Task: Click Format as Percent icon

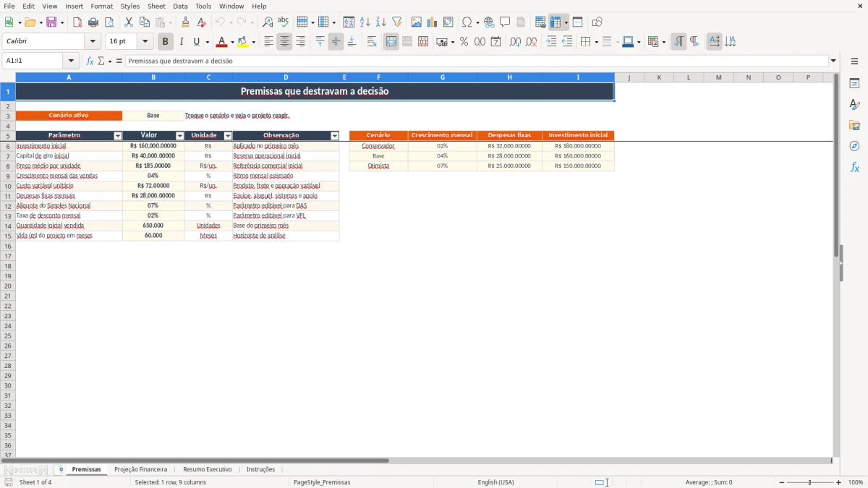Action: (x=464, y=42)
